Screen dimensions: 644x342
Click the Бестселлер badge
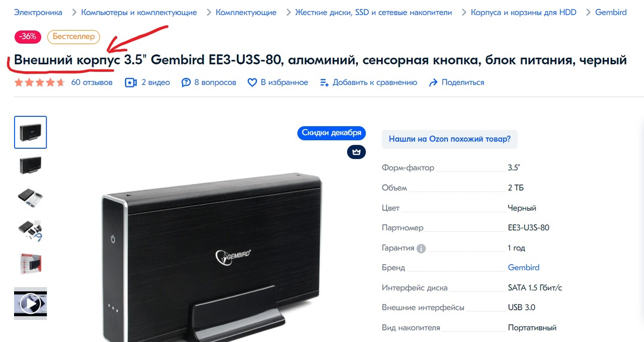tap(74, 37)
